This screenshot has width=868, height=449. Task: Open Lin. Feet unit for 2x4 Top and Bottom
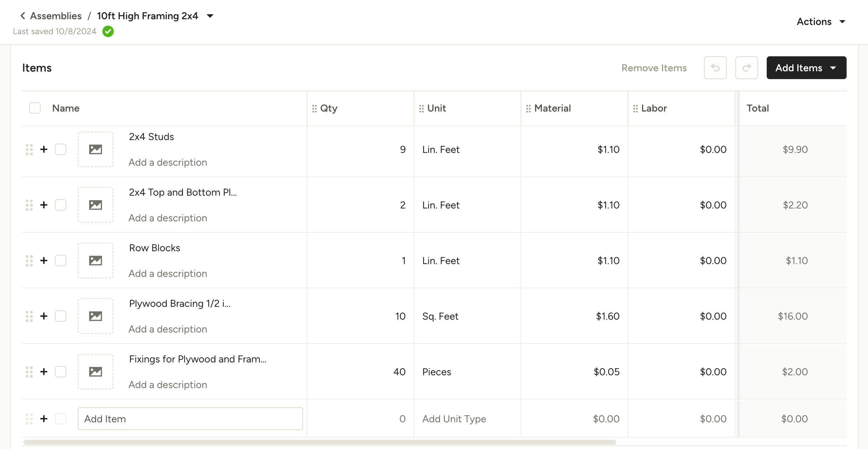[467, 205]
